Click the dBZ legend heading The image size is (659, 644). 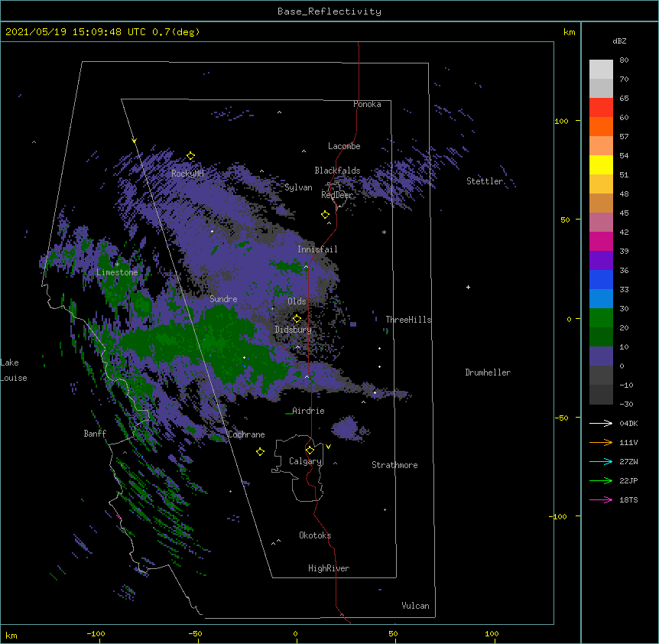point(619,41)
